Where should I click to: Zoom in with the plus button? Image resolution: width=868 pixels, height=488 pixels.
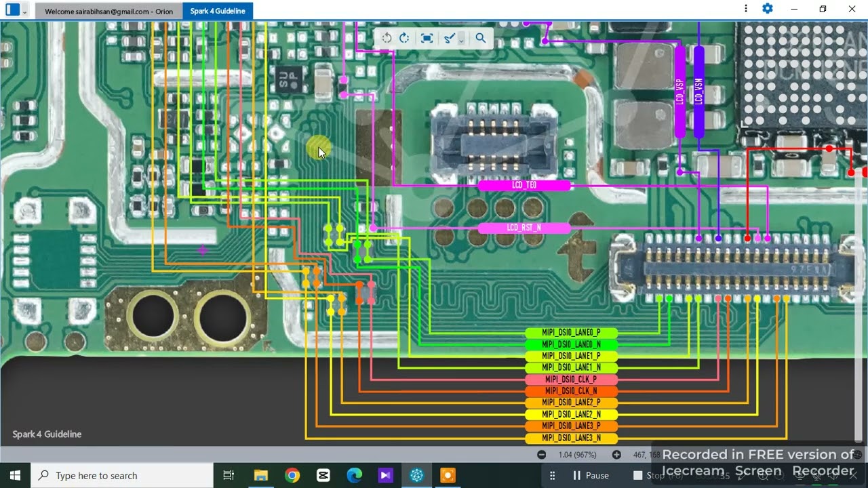(x=616, y=455)
